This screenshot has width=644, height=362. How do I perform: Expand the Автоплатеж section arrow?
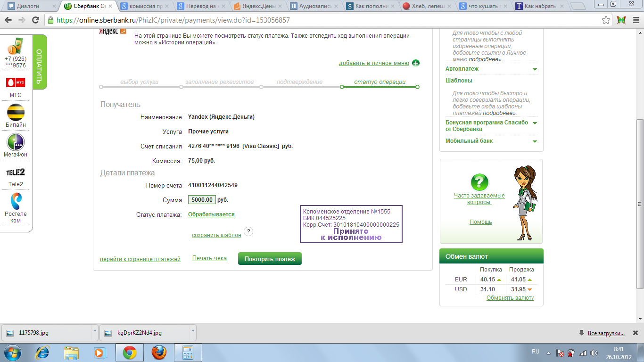point(535,69)
